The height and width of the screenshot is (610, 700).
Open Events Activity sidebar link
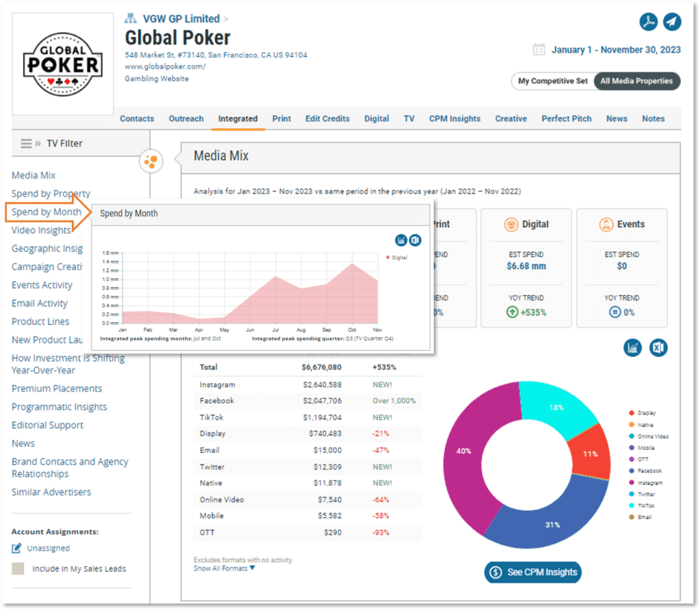tap(42, 285)
